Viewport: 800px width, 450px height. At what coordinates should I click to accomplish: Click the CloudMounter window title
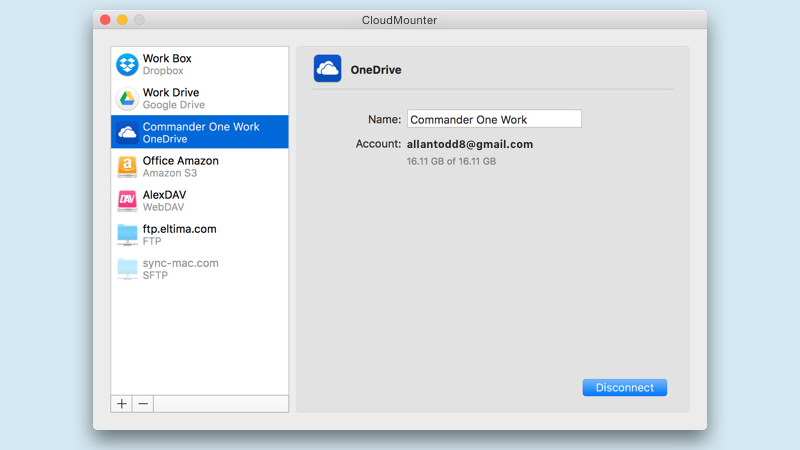(399, 20)
